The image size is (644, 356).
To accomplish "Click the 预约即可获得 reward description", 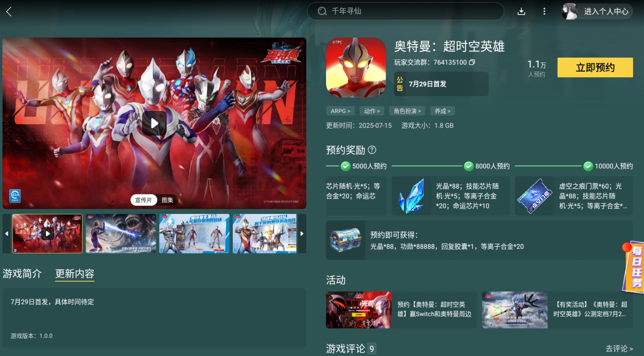I will tap(447, 241).
